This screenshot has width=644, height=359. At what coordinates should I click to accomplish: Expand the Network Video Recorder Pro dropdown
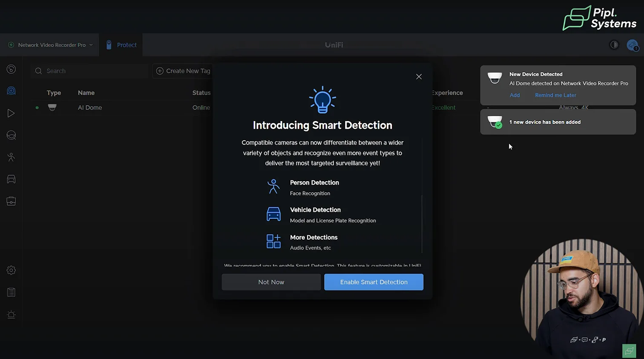pyautogui.click(x=50, y=45)
